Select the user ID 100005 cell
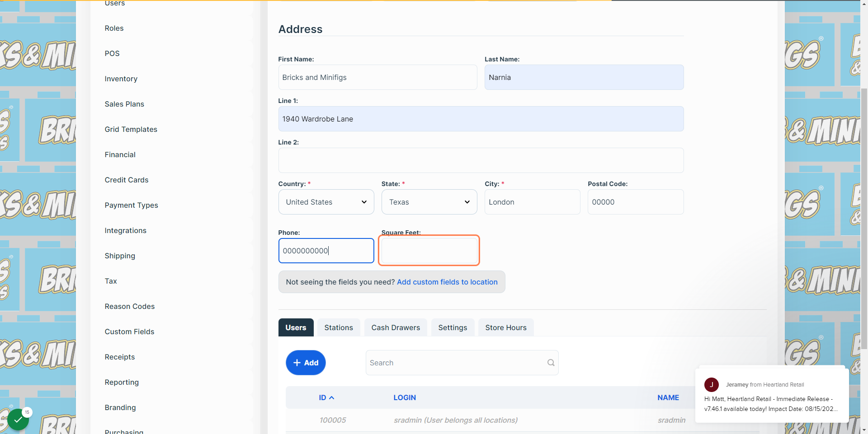868x434 pixels. (333, 420)
